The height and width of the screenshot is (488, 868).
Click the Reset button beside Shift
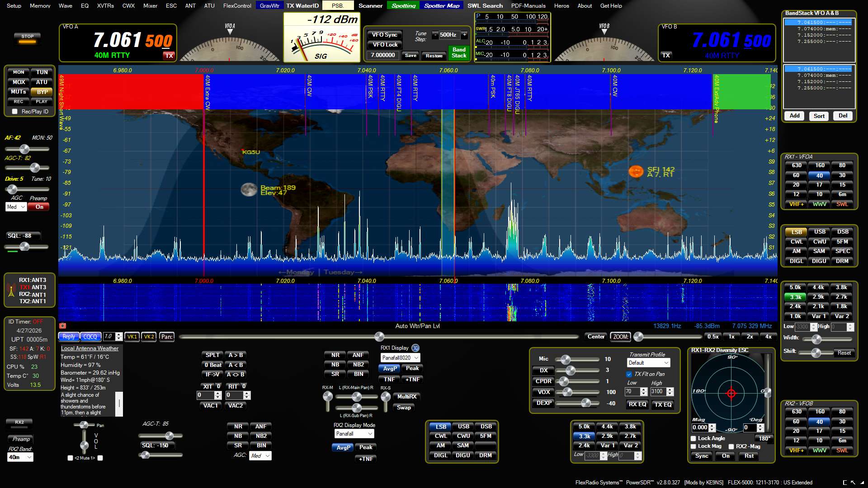click(x=844, y=353)
